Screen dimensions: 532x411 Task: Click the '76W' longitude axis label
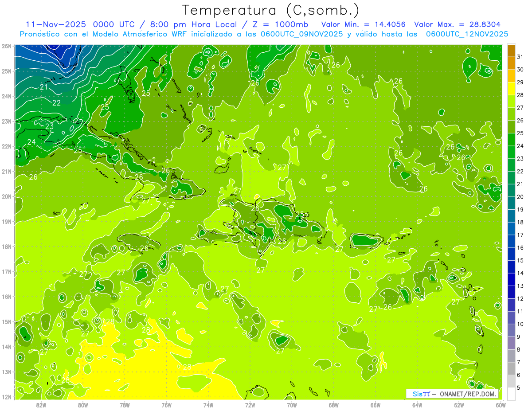pyautogui.click(x=167, y=405)
